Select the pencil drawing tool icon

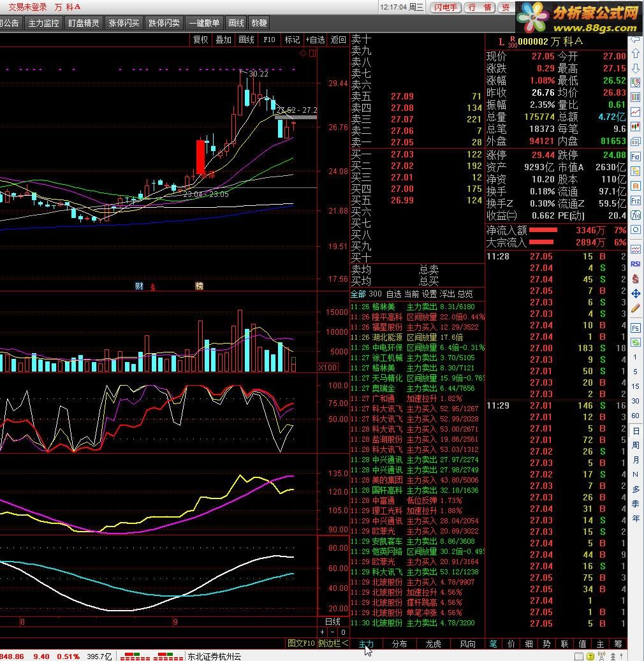click(635, 308)
